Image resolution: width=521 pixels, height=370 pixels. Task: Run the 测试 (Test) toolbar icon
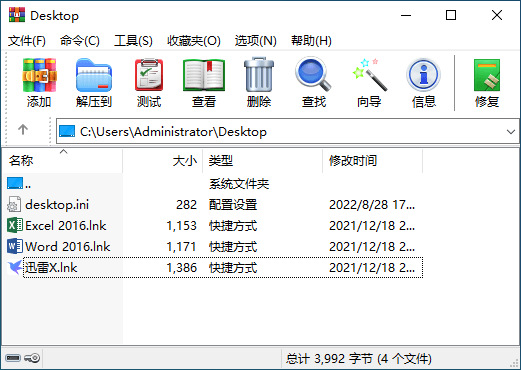pyautogui.click(x=149, y=75)
